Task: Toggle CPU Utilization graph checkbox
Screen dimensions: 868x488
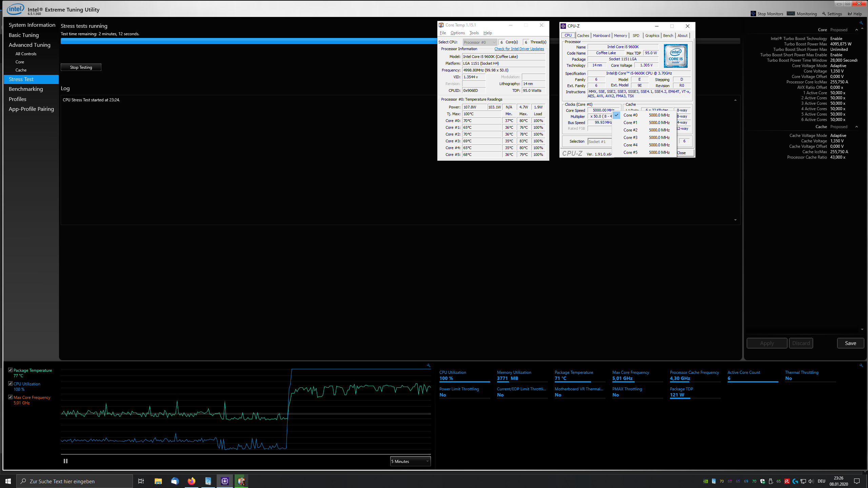Action: (x=10, y=384)
